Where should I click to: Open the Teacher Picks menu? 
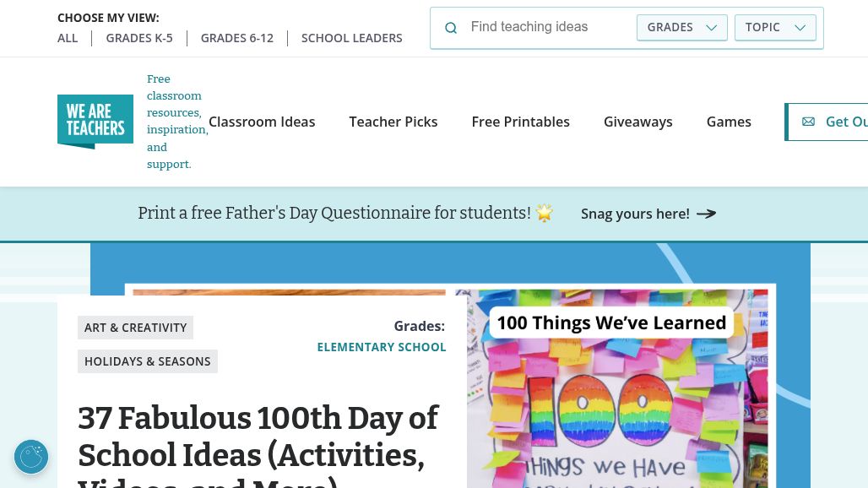(x=393, y=122)
